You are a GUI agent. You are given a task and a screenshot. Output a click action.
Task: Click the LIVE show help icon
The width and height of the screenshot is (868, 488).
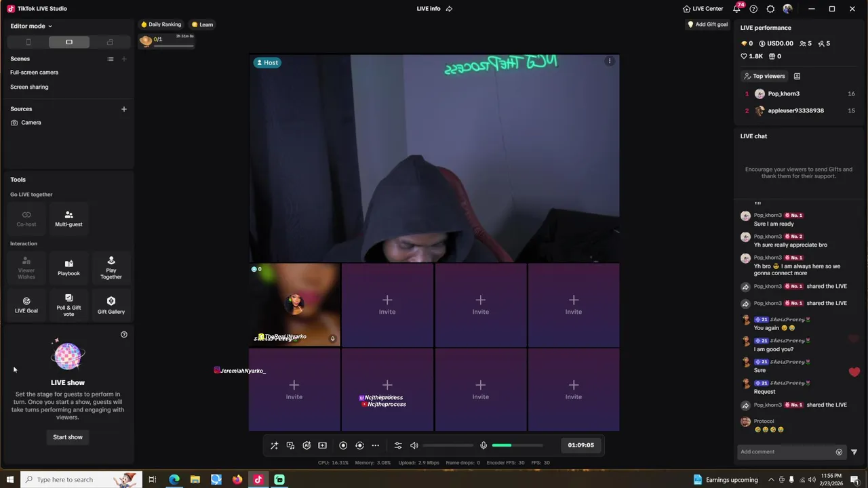click(x=124, y=334)
